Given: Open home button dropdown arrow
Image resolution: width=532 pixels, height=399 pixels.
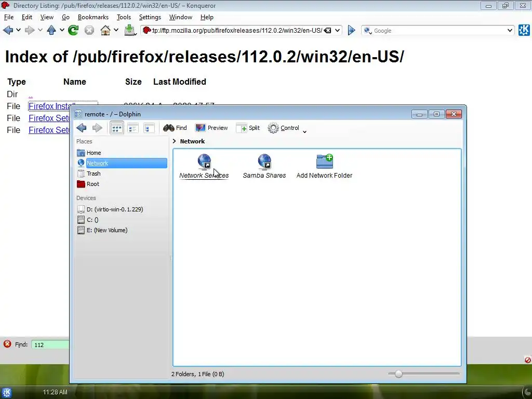Looking at the screenshot, I should 116,30.
